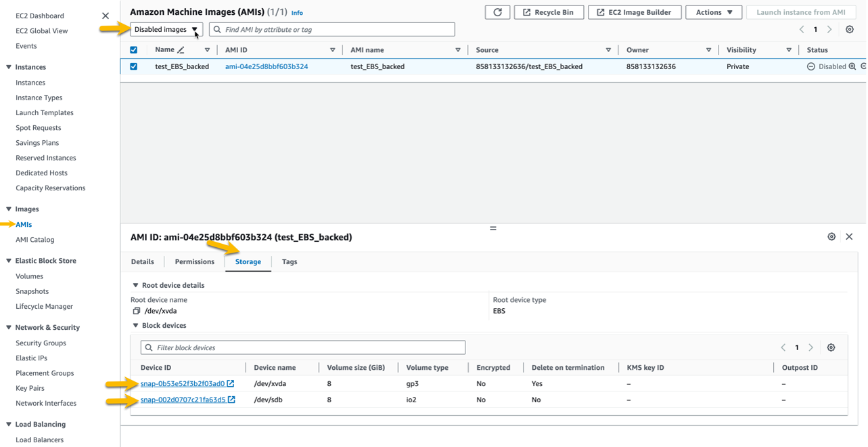Switch to the Tags tab

coord(290,261)
